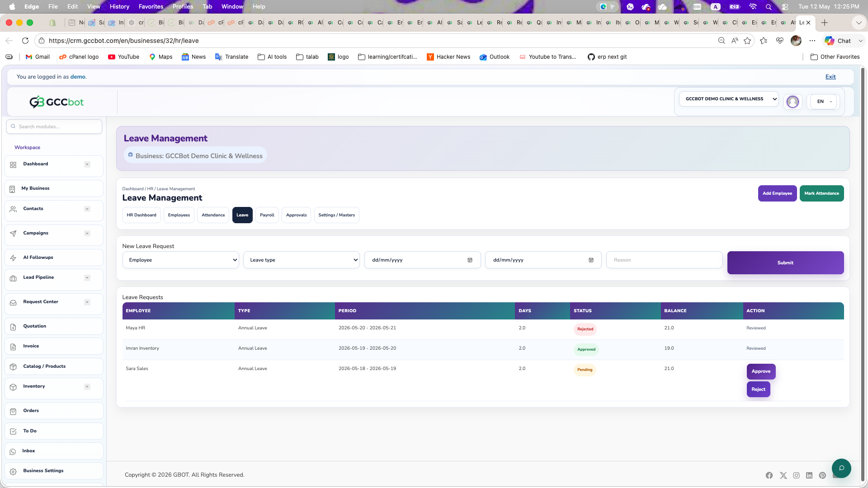The height and width of the screenshot is (488, 868).
Task: Expand the Contacts sidebar arrow
Action: pos(87,209)
